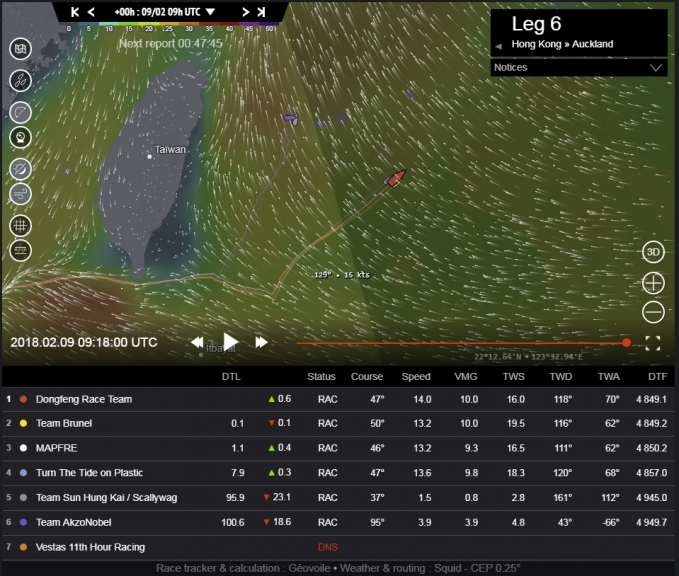The width and height of the screenshot is (679, 576).
Task: Click the Next report countdown text
Action: point(170,43)
